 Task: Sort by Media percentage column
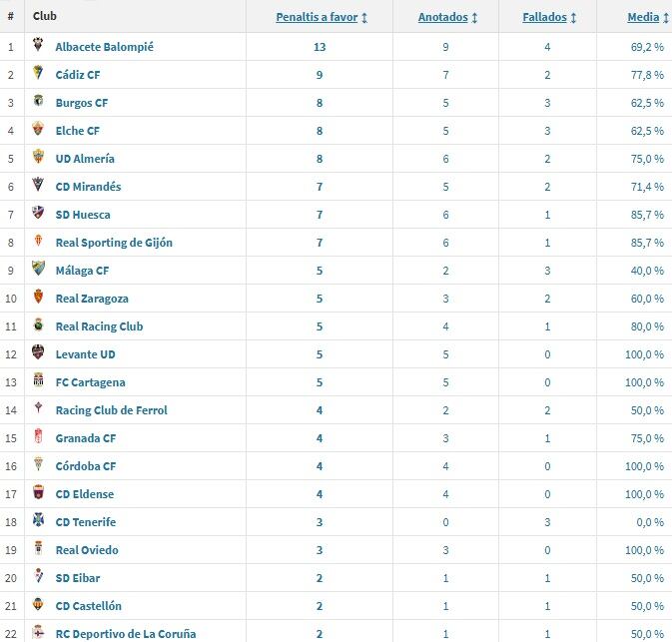click(645, 17)
